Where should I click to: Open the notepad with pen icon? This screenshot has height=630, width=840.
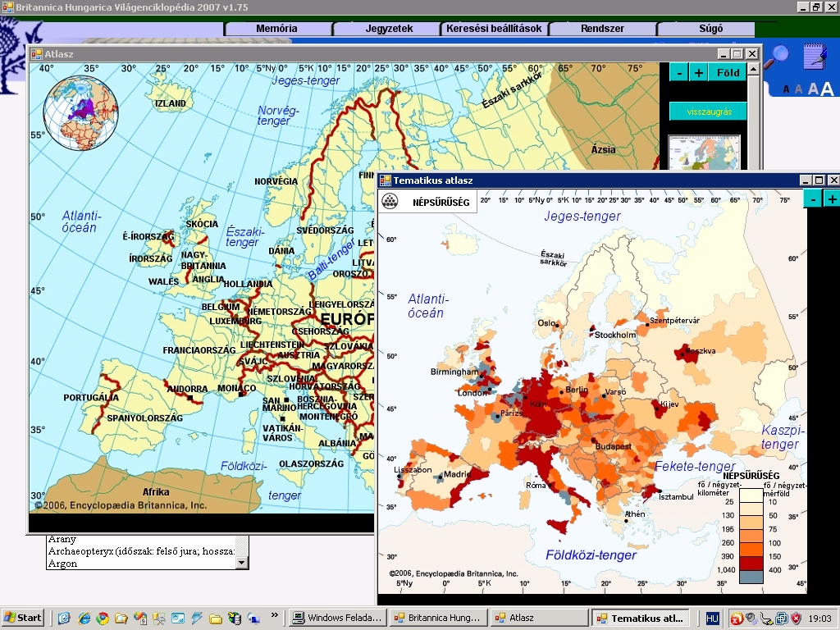pos(815,57)
